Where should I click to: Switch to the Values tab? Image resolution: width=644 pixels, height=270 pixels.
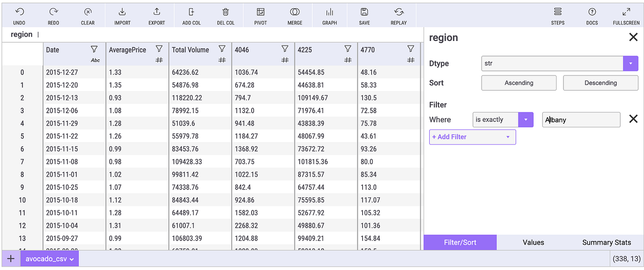[533, 242]
